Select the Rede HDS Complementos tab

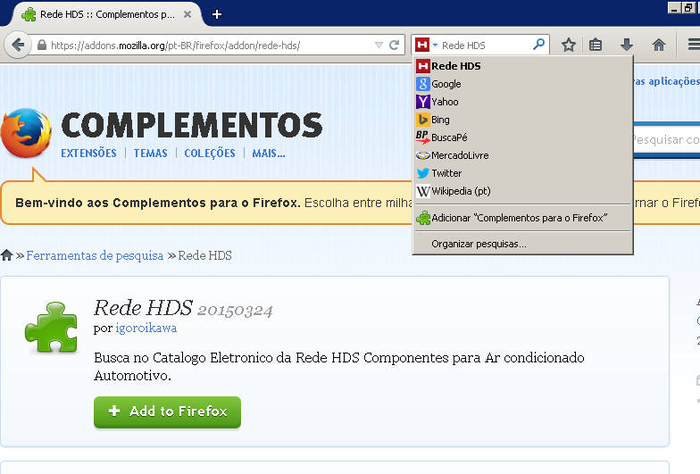click(107, 14)
